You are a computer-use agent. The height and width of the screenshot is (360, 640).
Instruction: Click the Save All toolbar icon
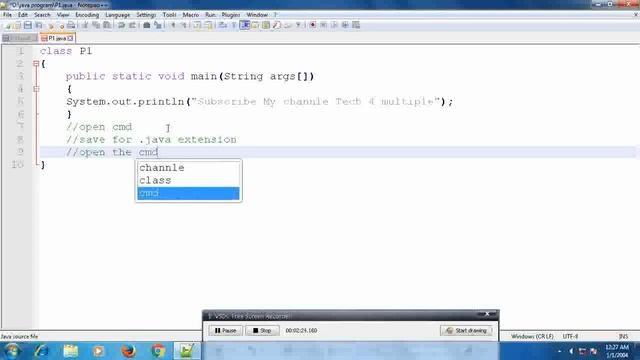[39, 25]
